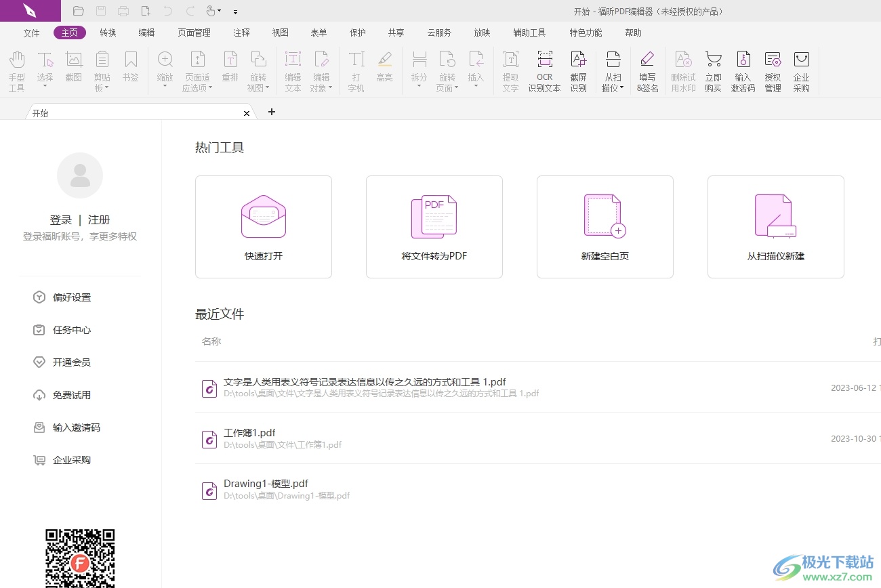Open the Split (拆分) dropdown
881x588 pixels.
tap(419, 87)
